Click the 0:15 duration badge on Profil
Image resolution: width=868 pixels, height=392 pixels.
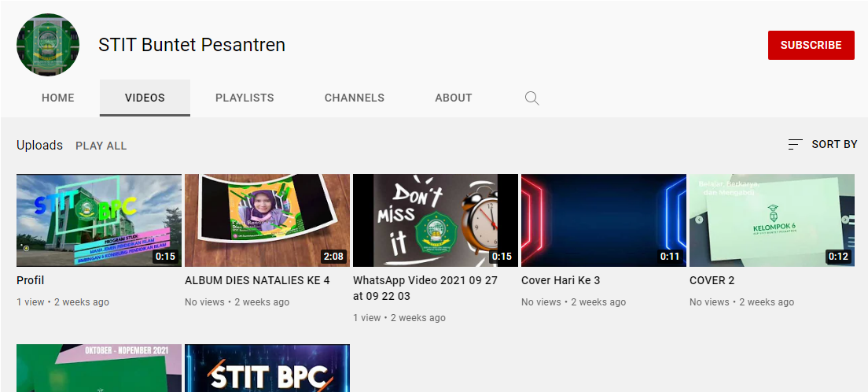pyautogui.click(x=166, y=257)
